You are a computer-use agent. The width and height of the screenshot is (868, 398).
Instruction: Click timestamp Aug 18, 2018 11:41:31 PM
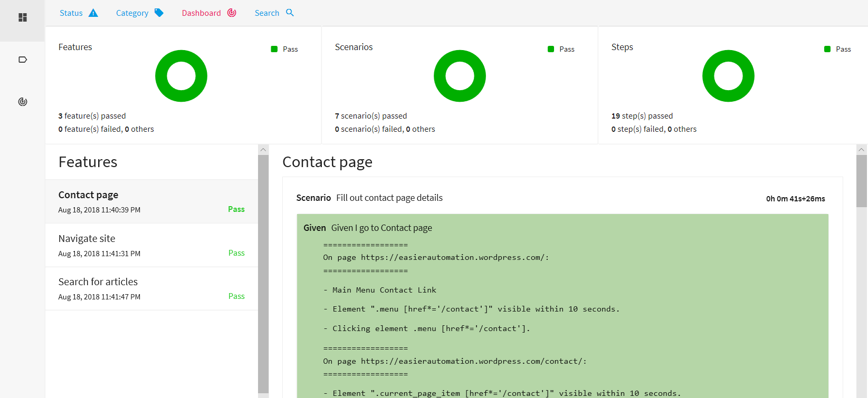coord(99,254)
